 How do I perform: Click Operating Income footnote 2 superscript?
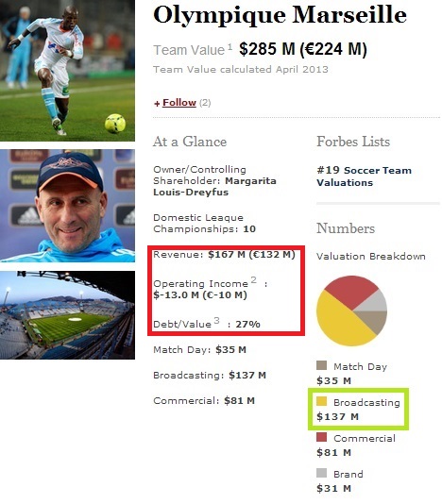tap(254, 279)
